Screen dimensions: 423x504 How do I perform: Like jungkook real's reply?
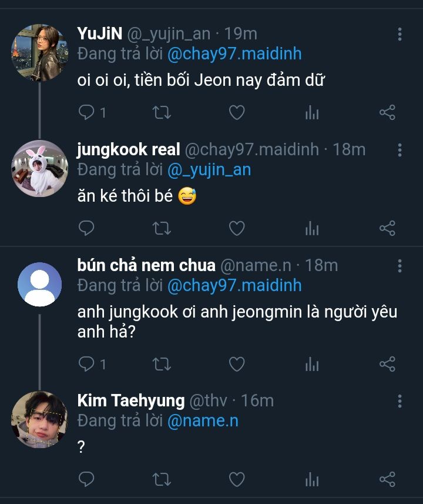[236, 228]
